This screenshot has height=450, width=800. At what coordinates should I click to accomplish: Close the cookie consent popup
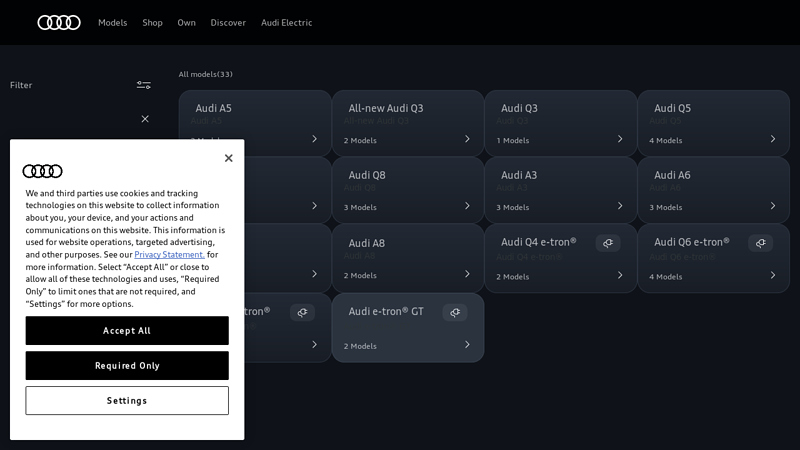pyautogui.click(x=228, y=158)
